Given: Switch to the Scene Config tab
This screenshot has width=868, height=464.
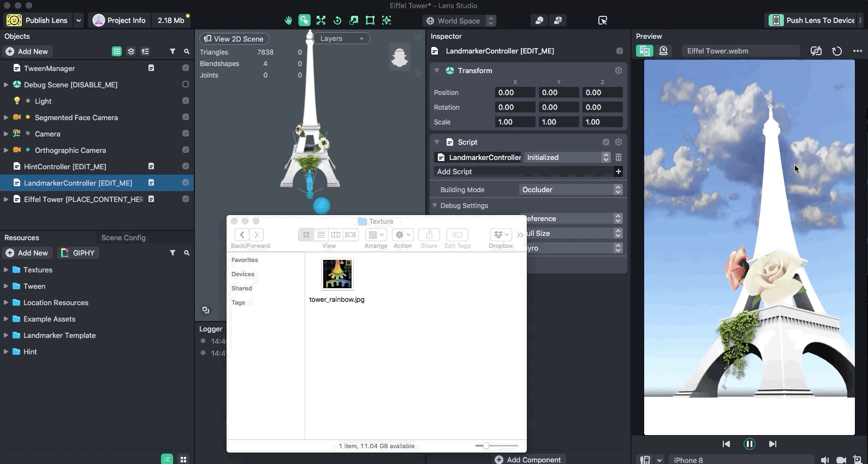Looking at the screenshot, I should pos(123,237).
